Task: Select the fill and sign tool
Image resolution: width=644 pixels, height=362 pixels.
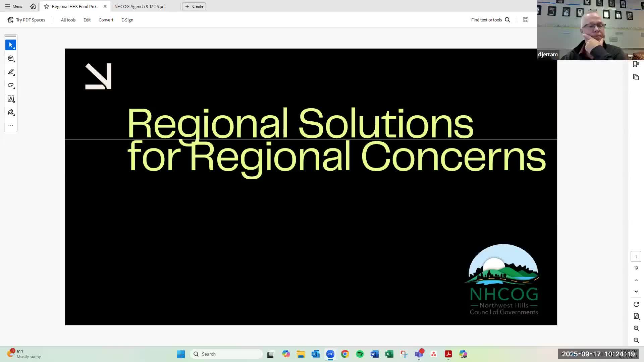Action: [x=11, y=112]
